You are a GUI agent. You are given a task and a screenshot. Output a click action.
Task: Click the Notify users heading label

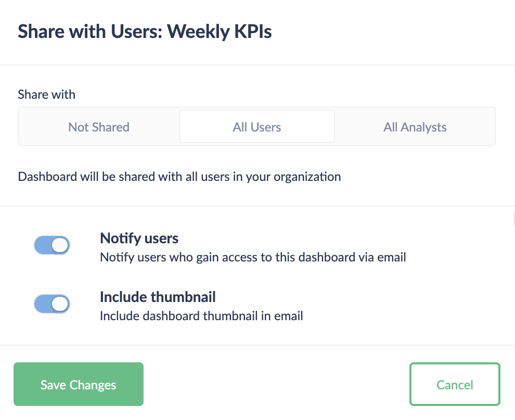[x=139, y=239]
